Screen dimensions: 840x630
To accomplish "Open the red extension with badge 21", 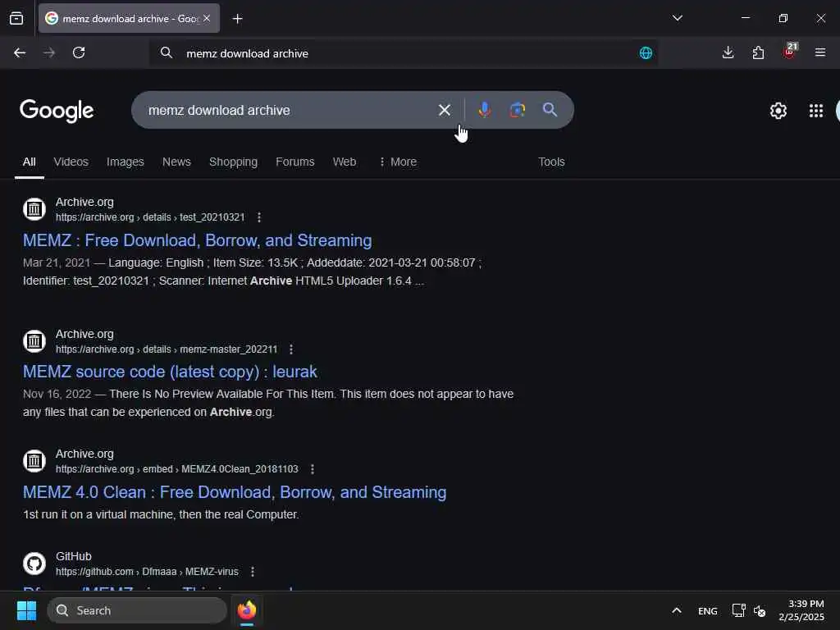I will coord(790,52).
